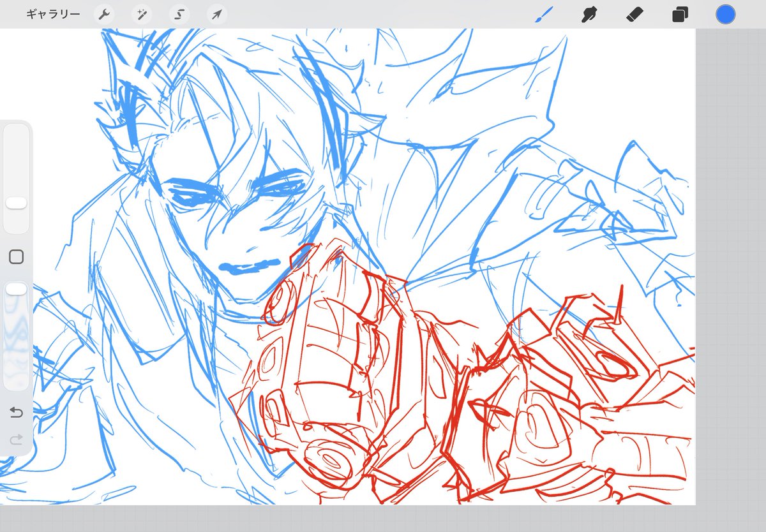Image resolution: width=766 pixels, height=532 pixels.
Task: Tap the square modify button in sidebar
Action: pos(17,257)
